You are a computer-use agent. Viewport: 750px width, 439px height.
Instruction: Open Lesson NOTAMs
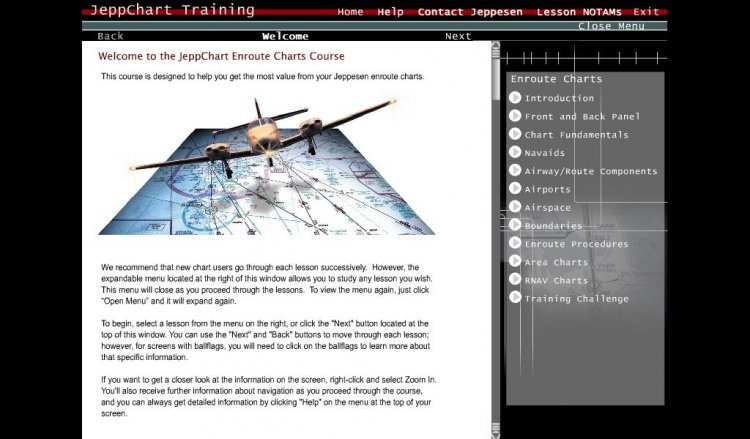pos(579,12)
